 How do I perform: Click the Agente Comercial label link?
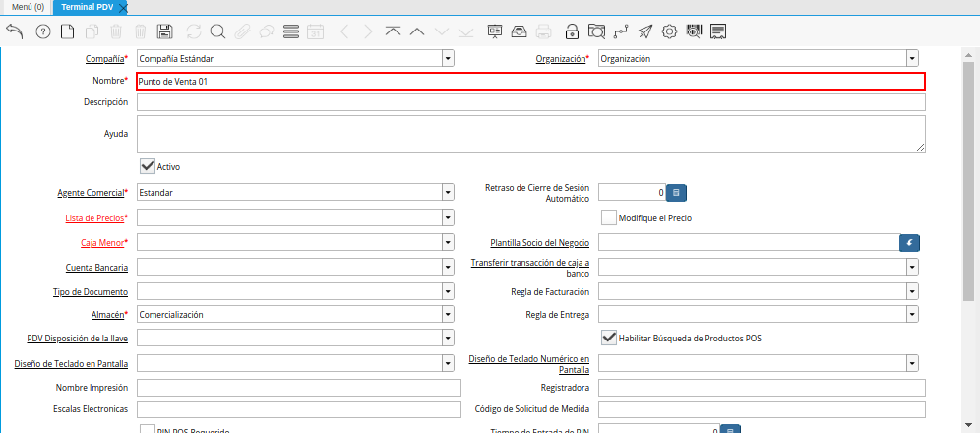[91, 193]
